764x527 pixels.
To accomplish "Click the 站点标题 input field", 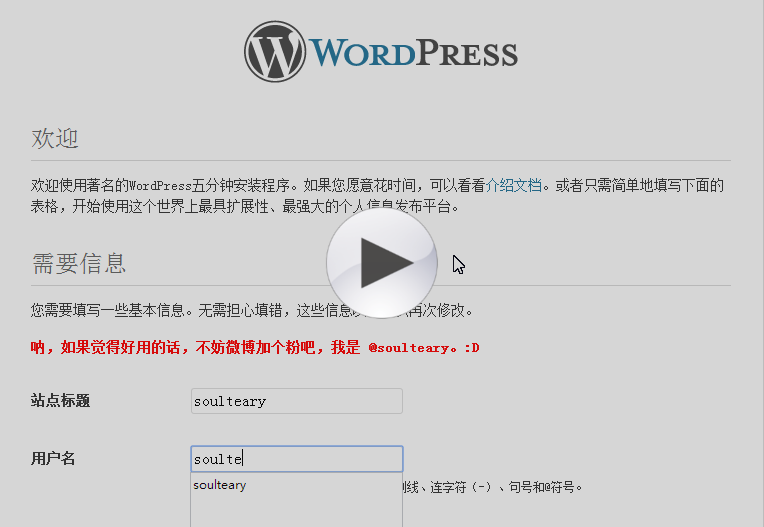I will (x=297, y=401).
